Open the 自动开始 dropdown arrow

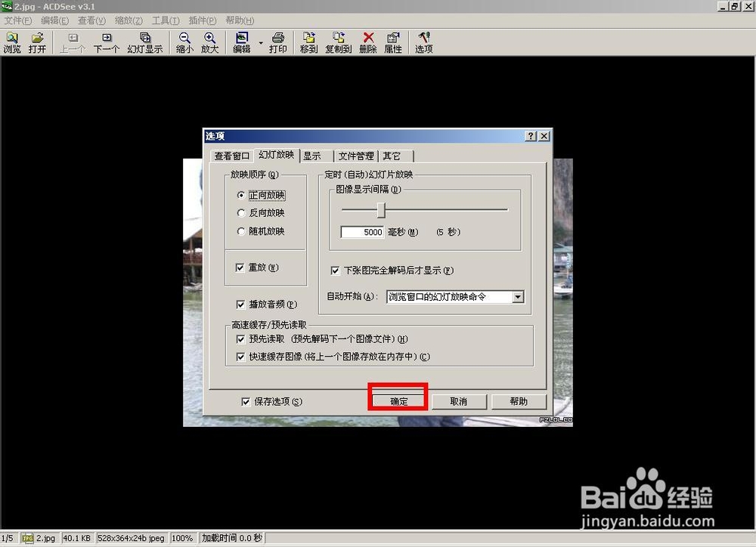(x=518, y=297)
